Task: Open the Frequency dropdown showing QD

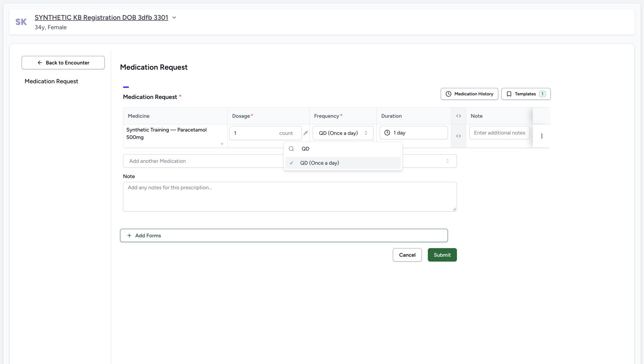Action: (343, 133)
